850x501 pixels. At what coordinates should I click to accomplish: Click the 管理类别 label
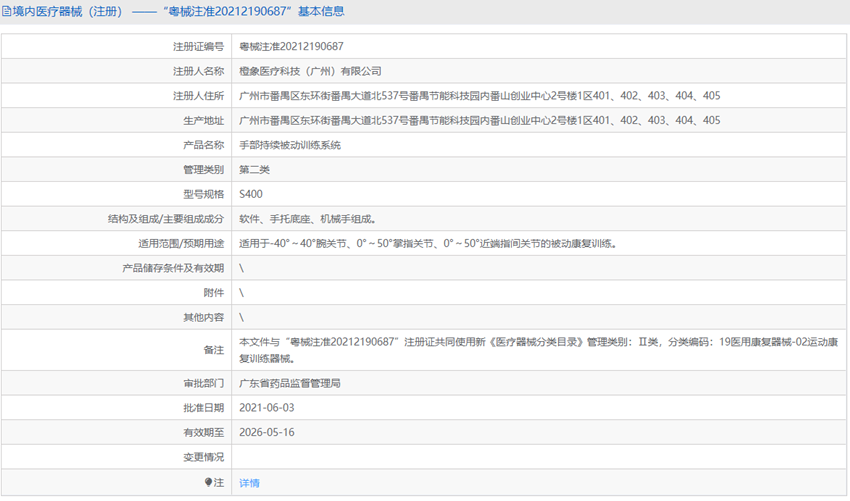tap(203, 170)
